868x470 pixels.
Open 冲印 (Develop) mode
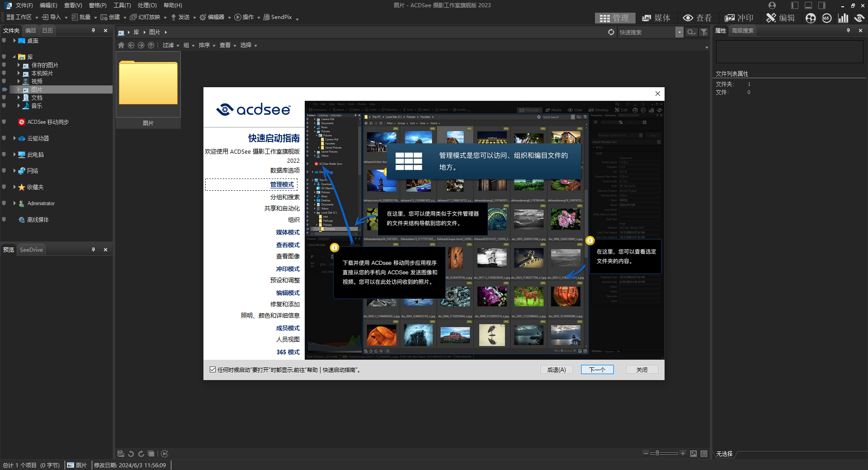pos(739,18)
